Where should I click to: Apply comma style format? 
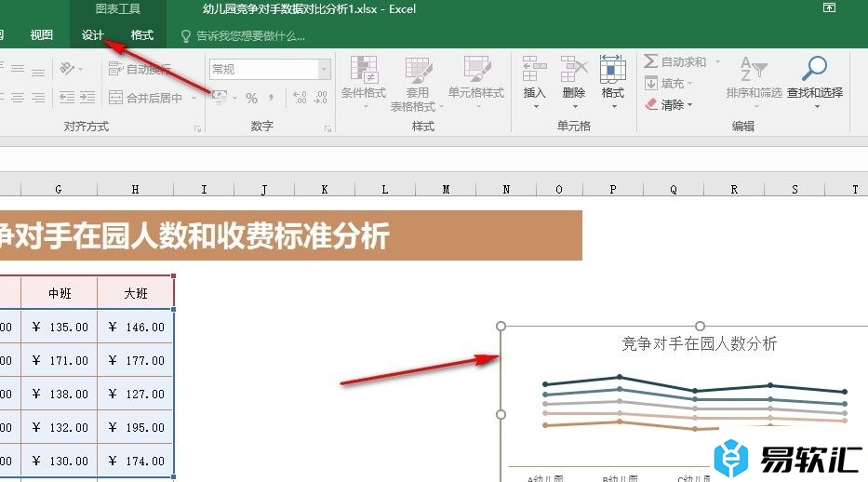(272, 98)
